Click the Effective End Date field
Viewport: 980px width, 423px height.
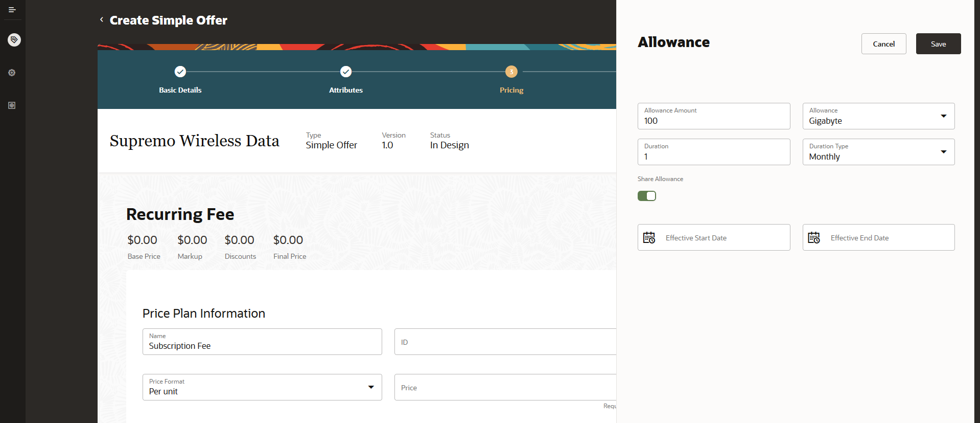[x=879, y=237]
